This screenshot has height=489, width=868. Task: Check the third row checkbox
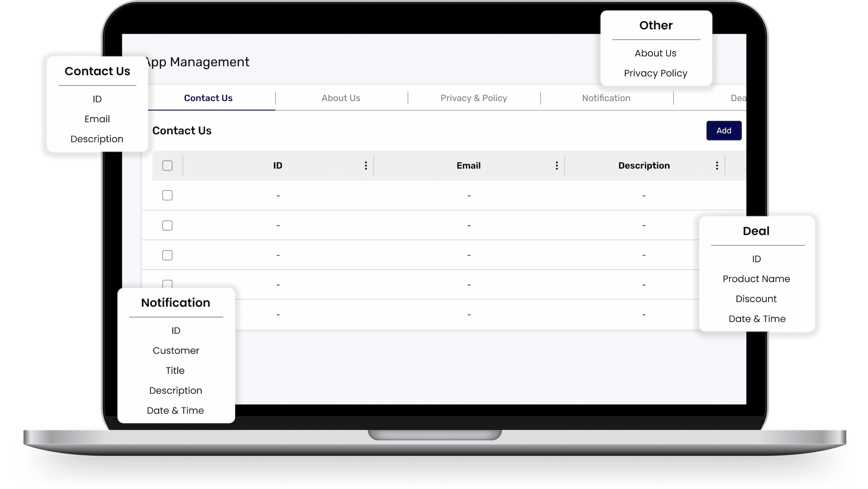(x=167, y=255)
